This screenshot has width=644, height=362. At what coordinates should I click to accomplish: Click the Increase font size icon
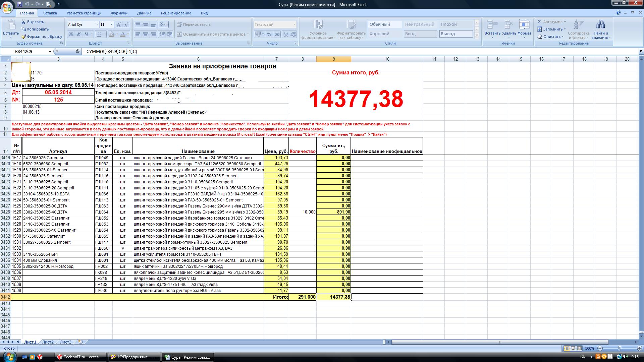coord(119,24)
